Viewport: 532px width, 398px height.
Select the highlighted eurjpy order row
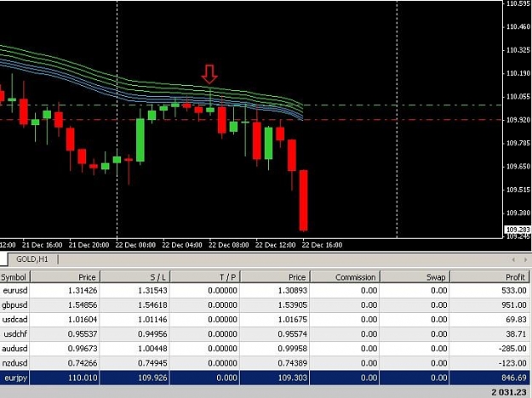click(x=265, y=378)
